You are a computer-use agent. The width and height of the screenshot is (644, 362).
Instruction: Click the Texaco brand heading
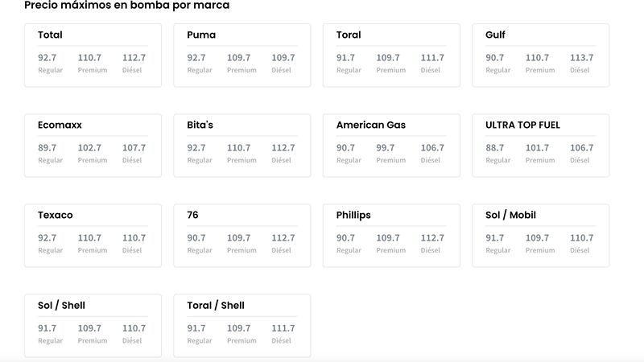click(x=56, y=215)
